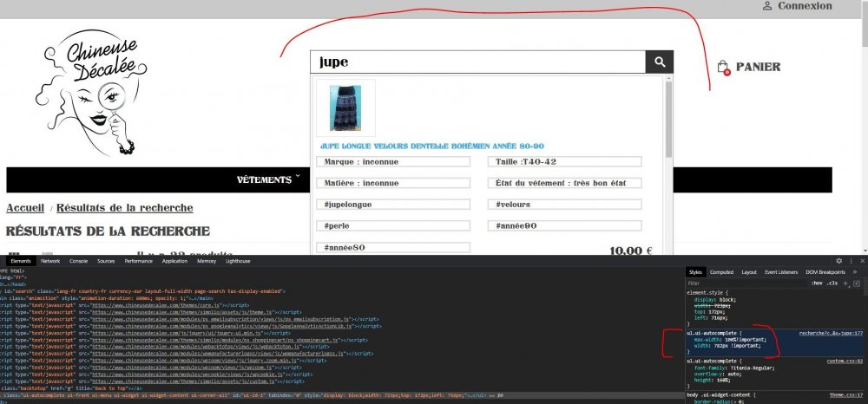Close the DevTools panel
This screenshot has width=868, height=404.
coord(863,261)
